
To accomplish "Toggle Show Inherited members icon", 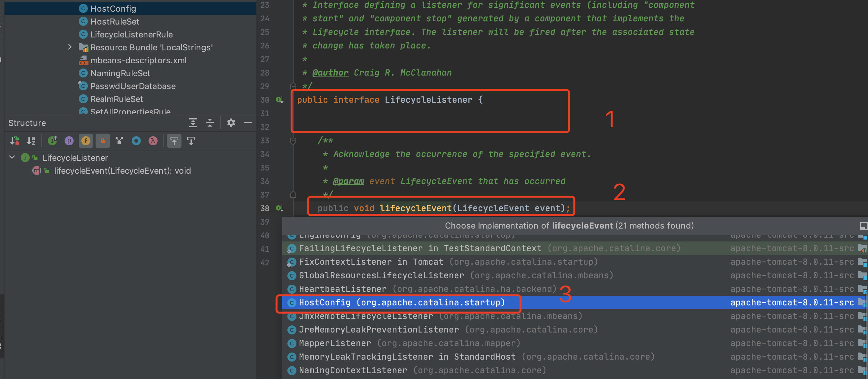I will [x=52, y=140].
